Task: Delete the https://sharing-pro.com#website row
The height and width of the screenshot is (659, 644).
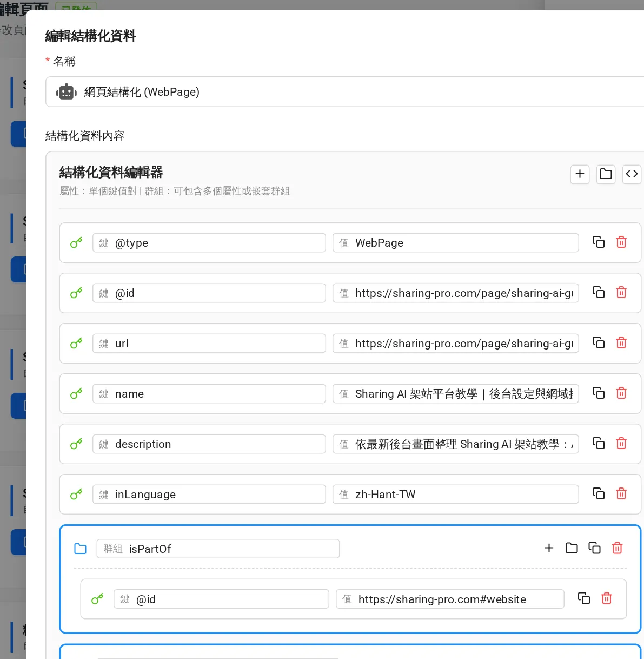Action: 607,598
